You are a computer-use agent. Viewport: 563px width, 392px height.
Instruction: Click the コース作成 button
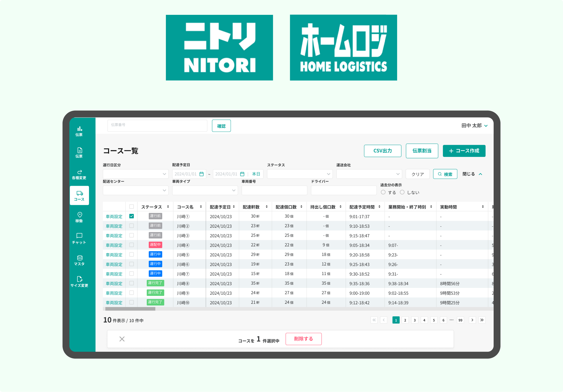464,151
